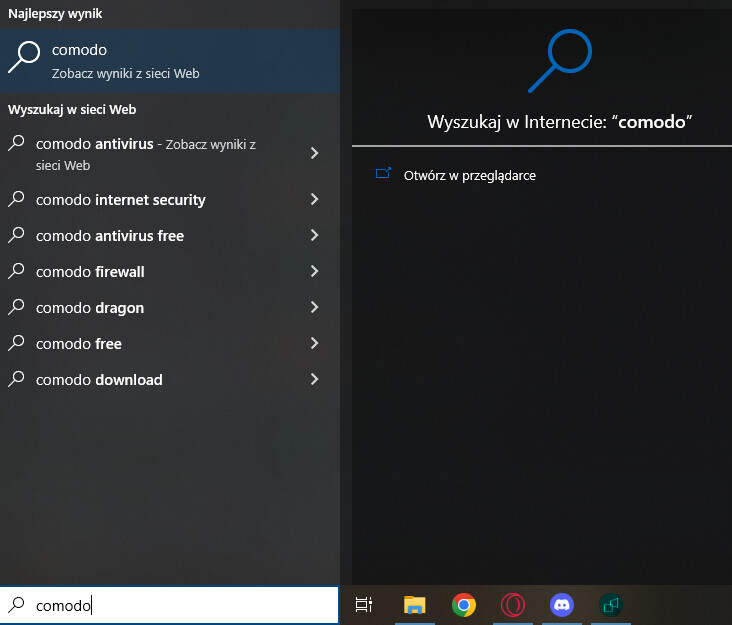Select the 'comodo antivirus free' suggestion
Screen dimensions: 732x625
pyautogui.click(x=110, y=236)
